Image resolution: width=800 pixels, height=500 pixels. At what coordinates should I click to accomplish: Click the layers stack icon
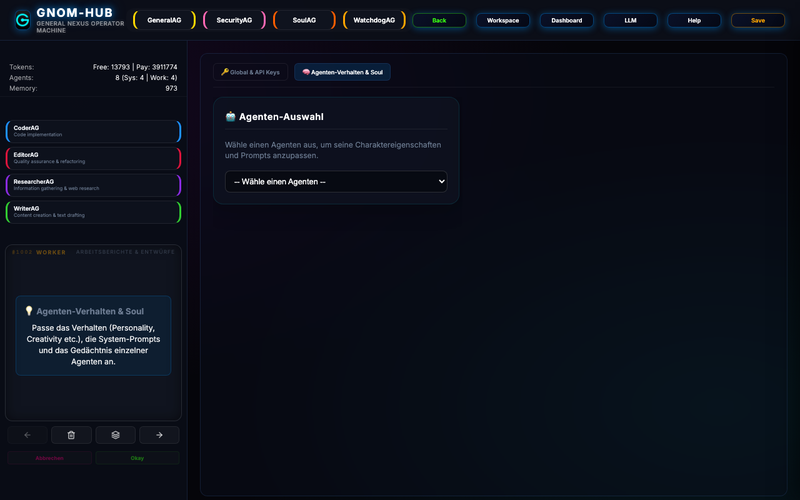point(115,435)
